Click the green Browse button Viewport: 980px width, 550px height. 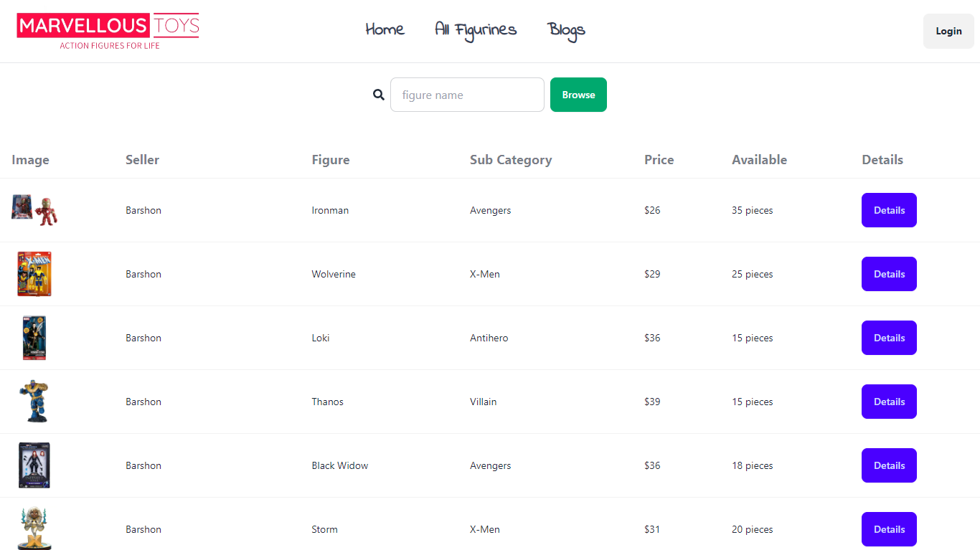tap(578, 95)
